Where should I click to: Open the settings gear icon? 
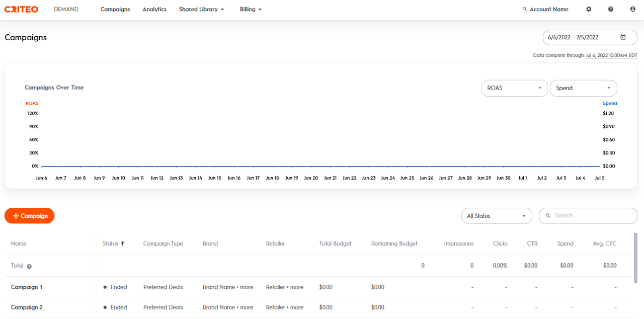pyautogui.click(x=589, y=9)
